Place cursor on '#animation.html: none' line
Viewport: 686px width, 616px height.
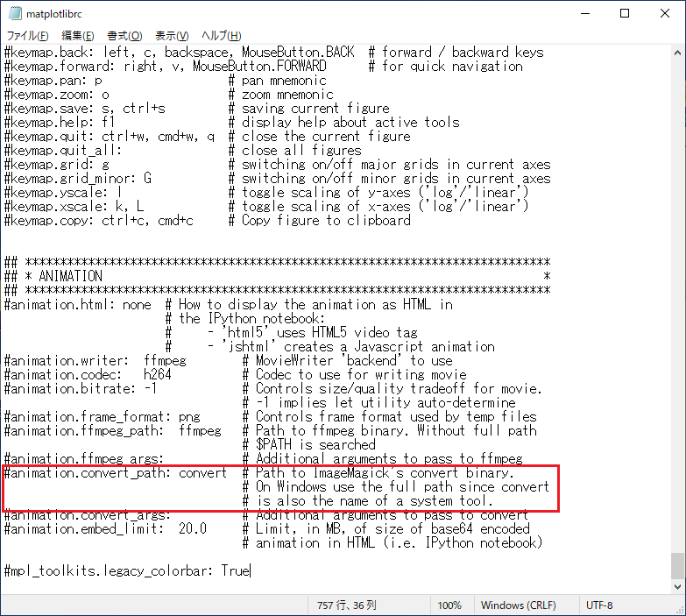229,304
